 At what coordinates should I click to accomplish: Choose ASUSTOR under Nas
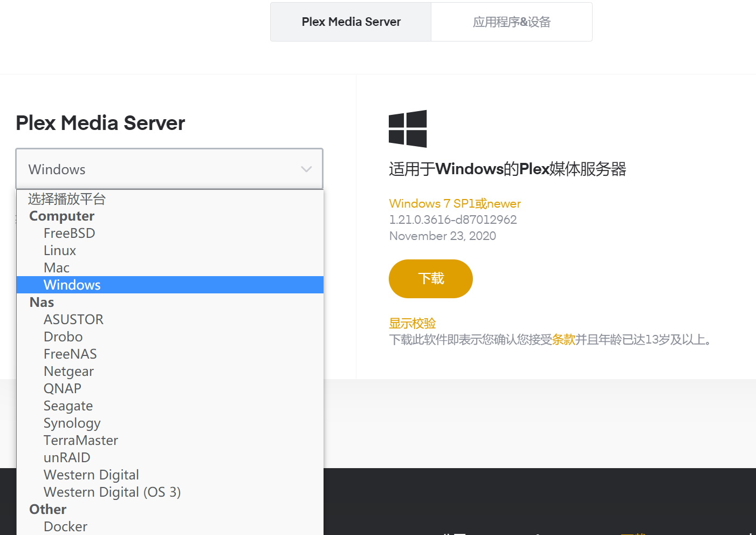tap(170, 319)
